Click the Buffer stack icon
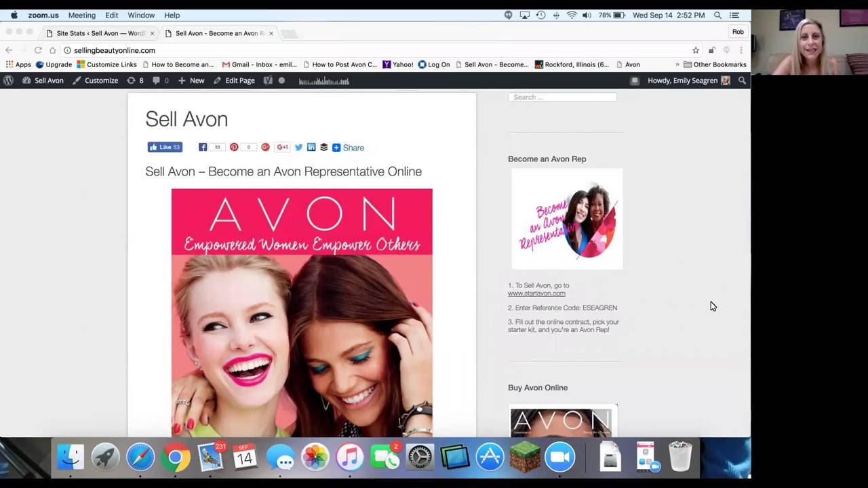868x488 pixels. [323, 147]
